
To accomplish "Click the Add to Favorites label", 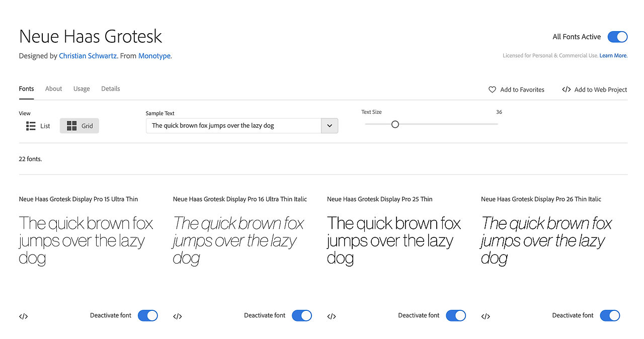I will point(522,90).
